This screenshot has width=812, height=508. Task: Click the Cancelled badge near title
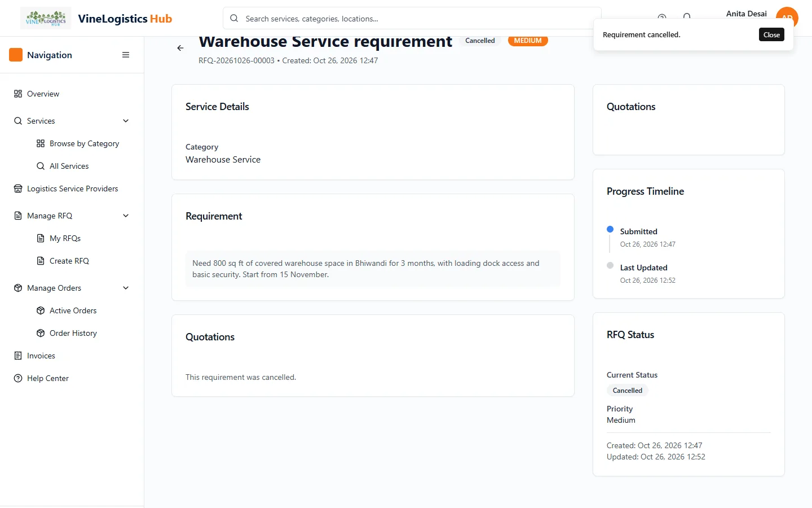(480, 41)
